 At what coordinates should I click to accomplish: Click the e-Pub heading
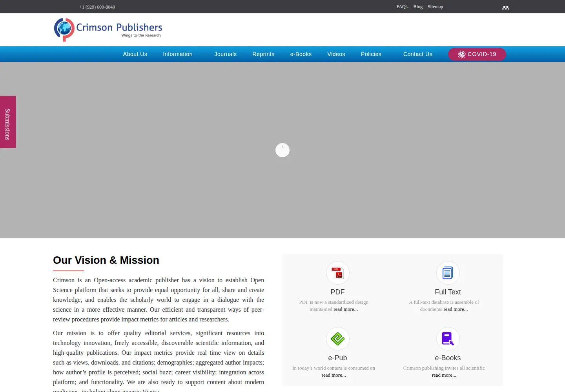[337, 358]
